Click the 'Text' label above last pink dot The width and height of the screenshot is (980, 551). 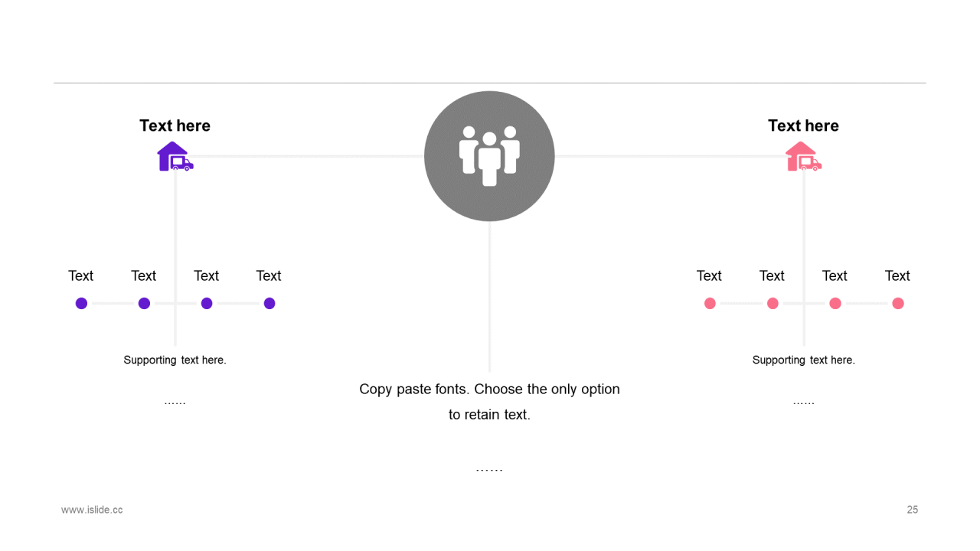897,275
